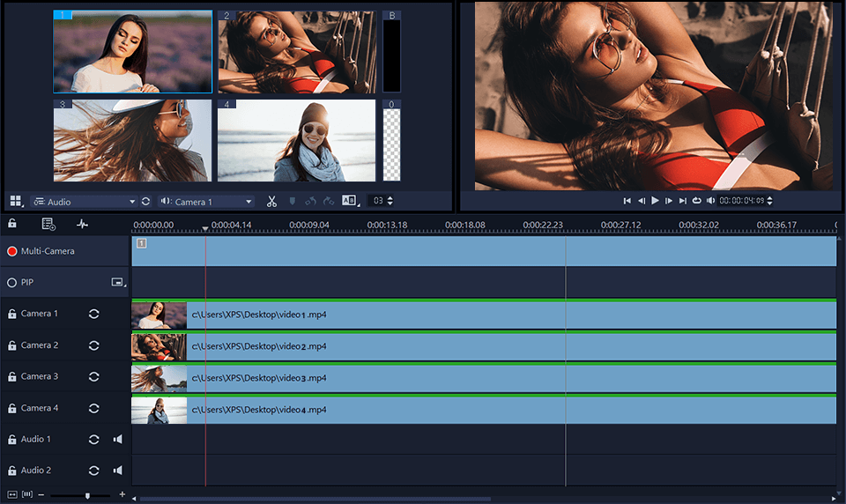The image size is (846, 504).
Task: Click the scissors split clip icon
Action: coord(272,202)
